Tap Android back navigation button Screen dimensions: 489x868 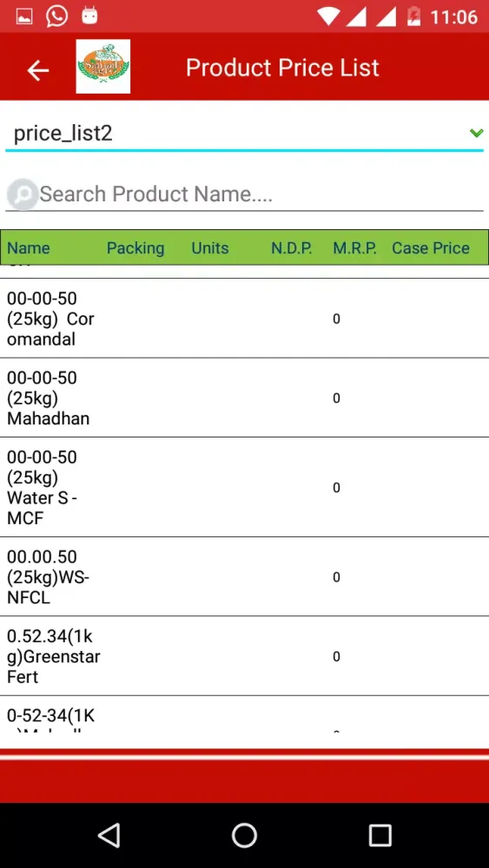tap(109, 835)
